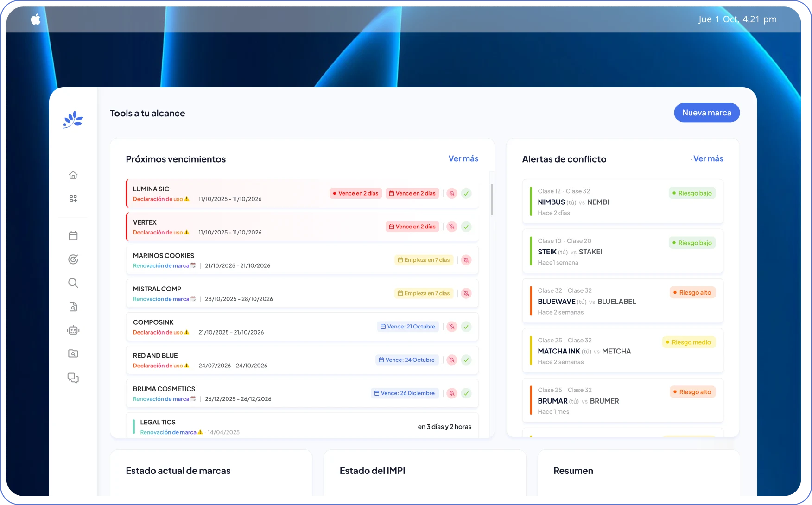
Task: Click Empieza en 7 días on MISTRAL COMP
Action: click(x=424, y=293)
